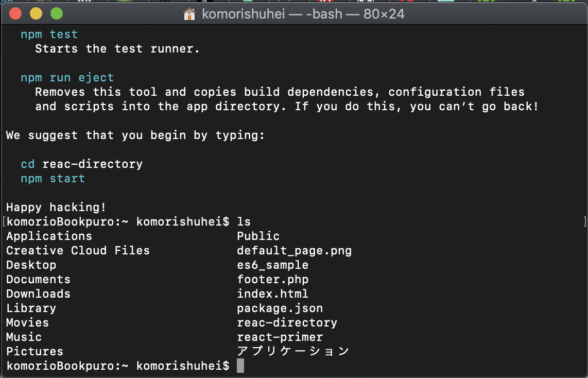
Task: Minimize the terminal with yellow button
Action: tap(36, 14)
